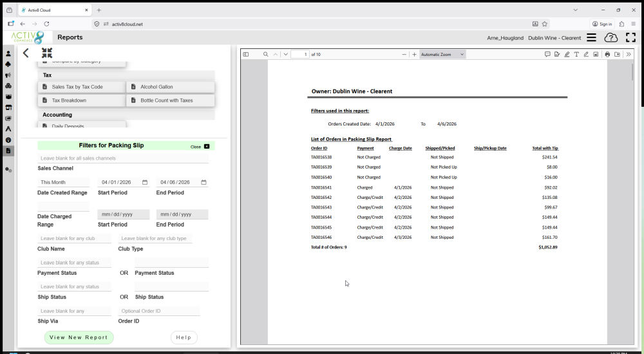Open the cloud help icon
The width and height of the screenshot is (644, 354).
click(x=611, y=38)
